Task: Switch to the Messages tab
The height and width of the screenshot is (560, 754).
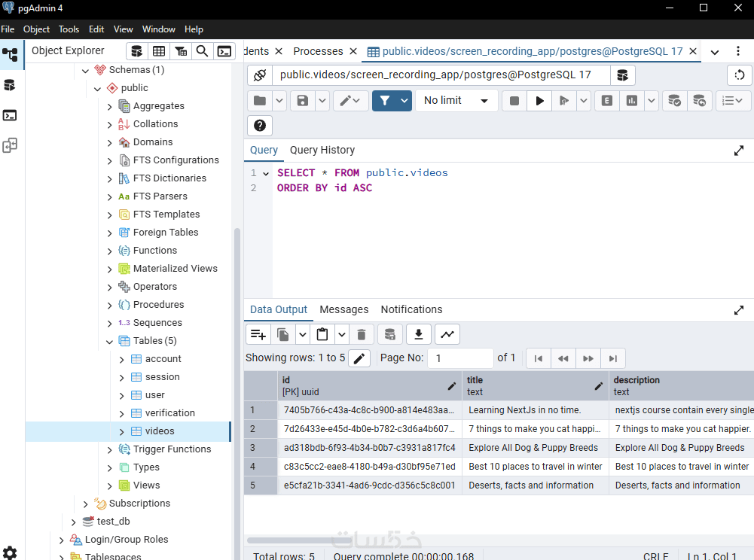Action: pyautogui.click(x=343, y=309)
